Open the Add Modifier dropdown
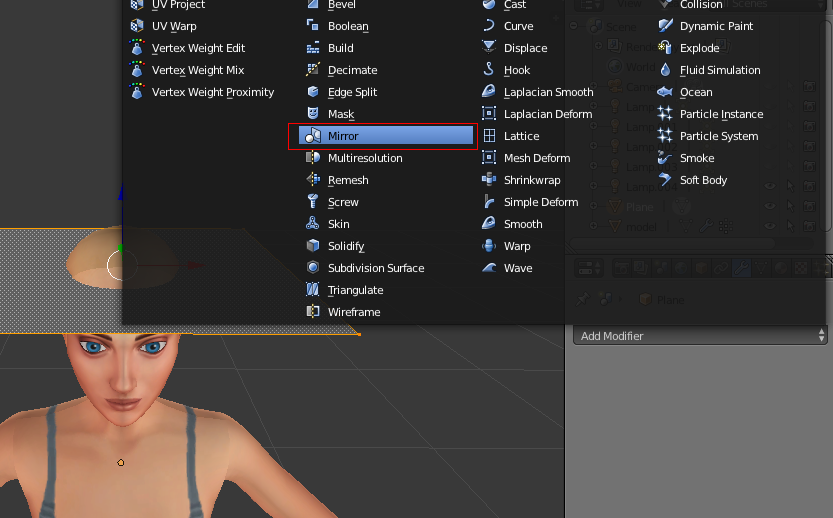833x518 pixels. 700,336
